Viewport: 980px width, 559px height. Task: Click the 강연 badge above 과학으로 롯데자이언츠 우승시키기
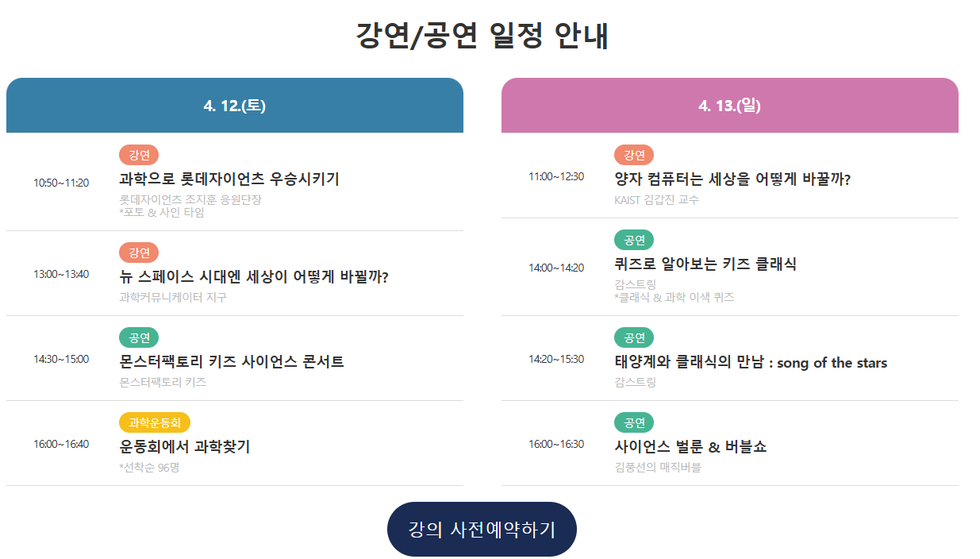pyautogui.click(x=139, y=155)
